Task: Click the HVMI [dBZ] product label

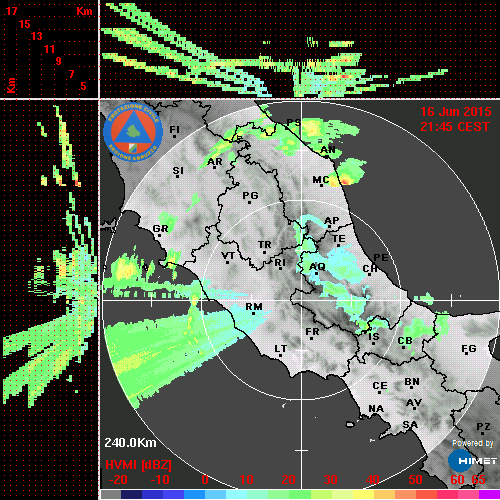Action: point(138,464)
